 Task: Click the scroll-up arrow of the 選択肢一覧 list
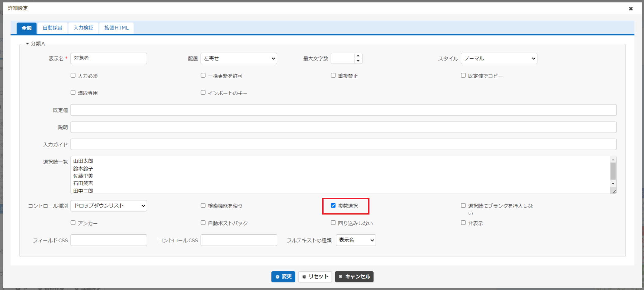[x=613, y=160]
